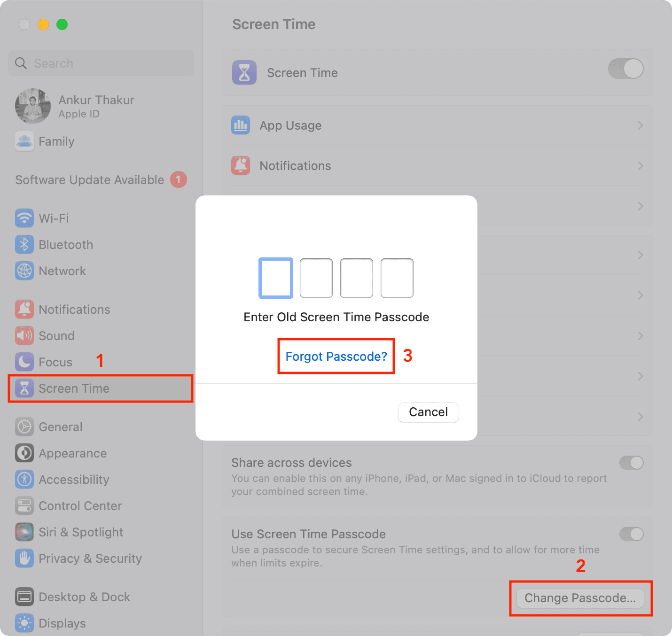
Task: Click the second passcode digit box
Action: click(x=316, y=278)
